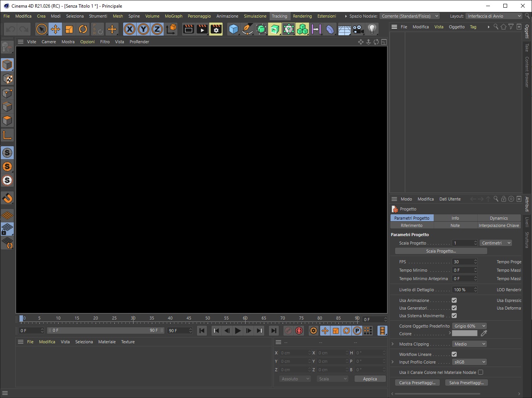Open the Layout Interfaccia di Avvio dropdown

point(494,16)
